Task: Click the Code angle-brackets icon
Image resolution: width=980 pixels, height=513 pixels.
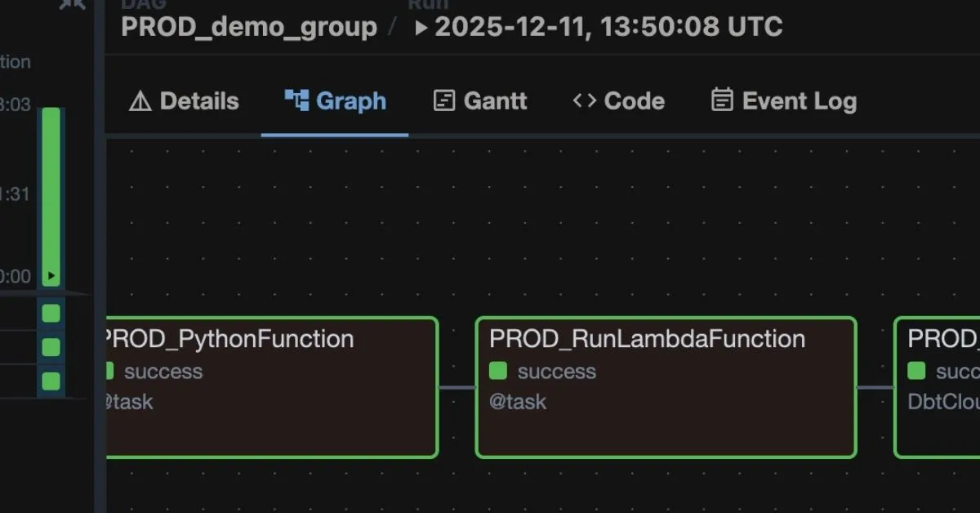Action: click(584, 101)
